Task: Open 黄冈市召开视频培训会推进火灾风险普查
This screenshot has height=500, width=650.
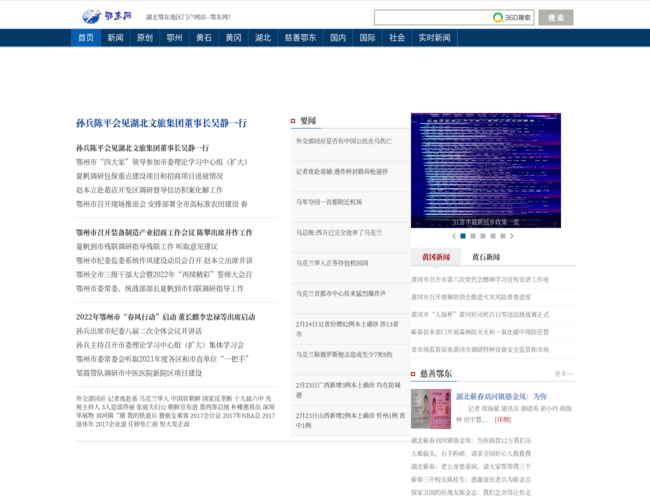Action: pyautogui.click(x=471, y=297)
